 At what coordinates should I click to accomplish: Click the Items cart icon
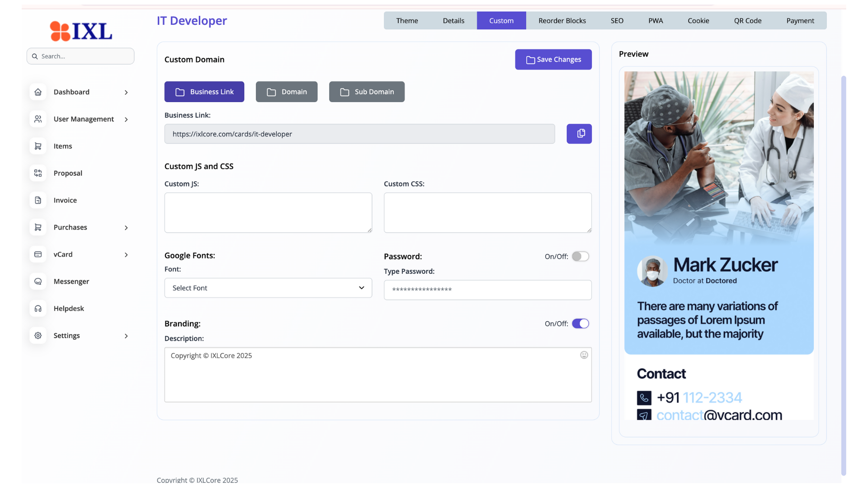[x=38, y=146]
